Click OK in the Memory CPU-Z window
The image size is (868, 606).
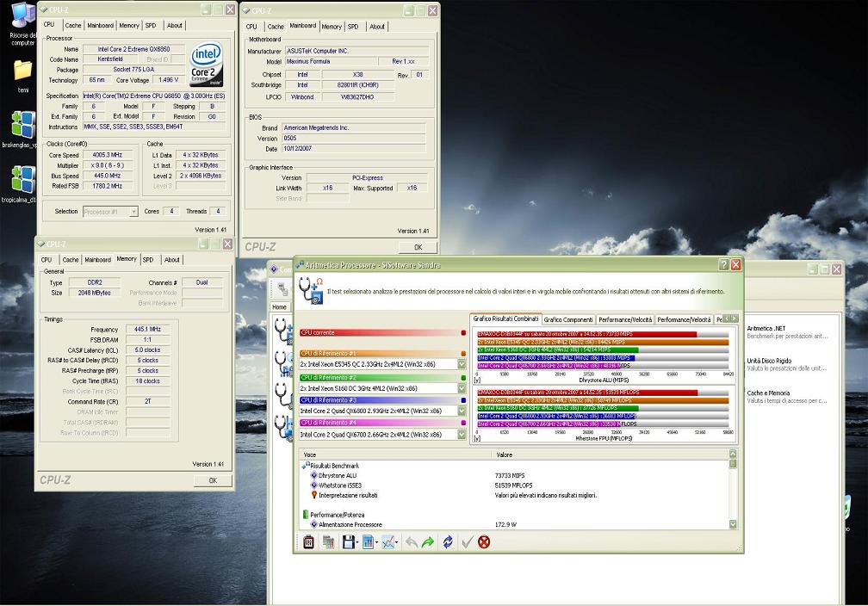tap(214, 481)
